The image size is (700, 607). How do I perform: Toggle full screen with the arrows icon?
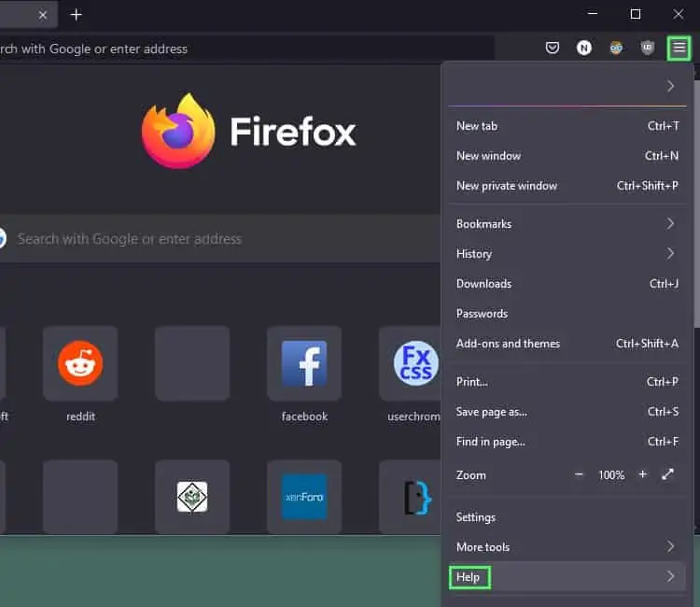667,474
